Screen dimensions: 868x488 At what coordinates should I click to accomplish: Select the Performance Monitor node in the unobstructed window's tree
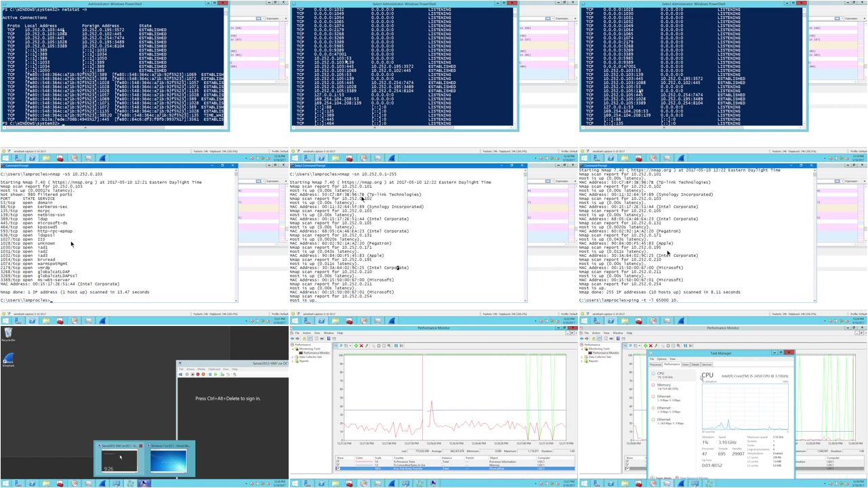point(313,353)
